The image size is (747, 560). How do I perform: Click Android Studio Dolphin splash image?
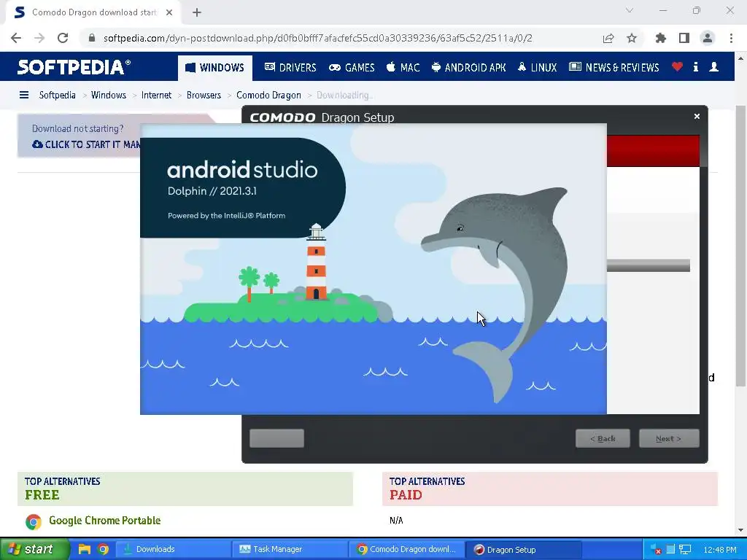point(373,269)
